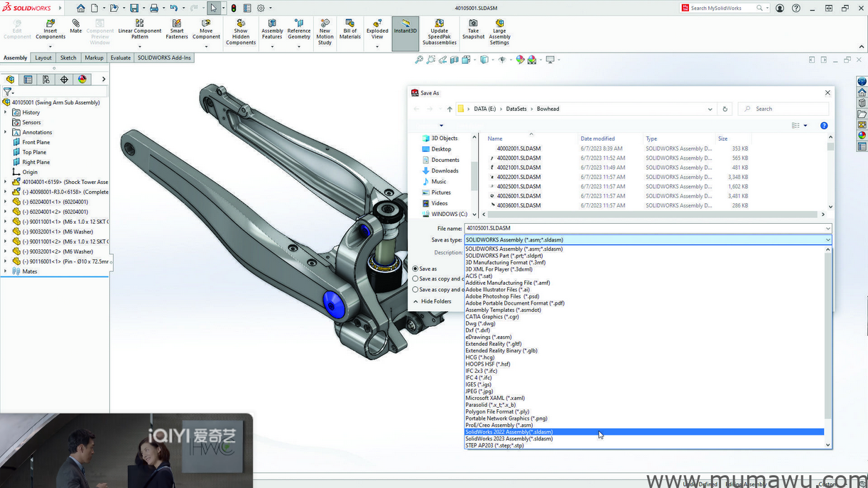The image size is (868, 488).
Task: Switch to the Layout tab
Action: (43, 58)
